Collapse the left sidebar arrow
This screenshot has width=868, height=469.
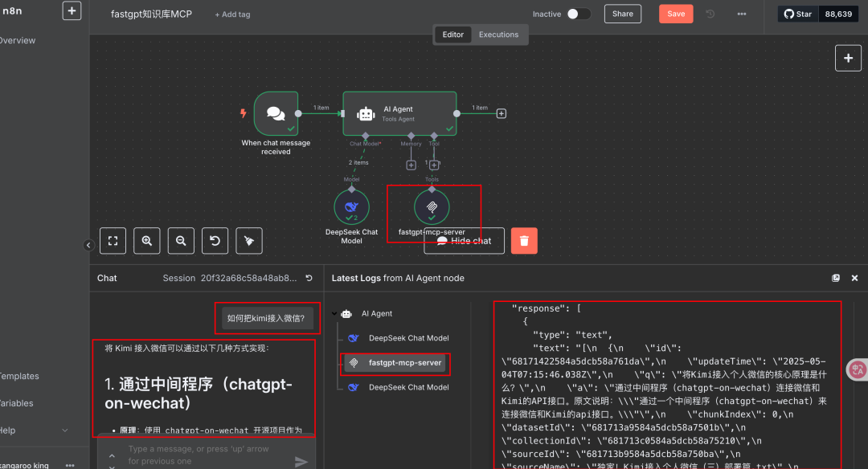[x=88, y=245]
